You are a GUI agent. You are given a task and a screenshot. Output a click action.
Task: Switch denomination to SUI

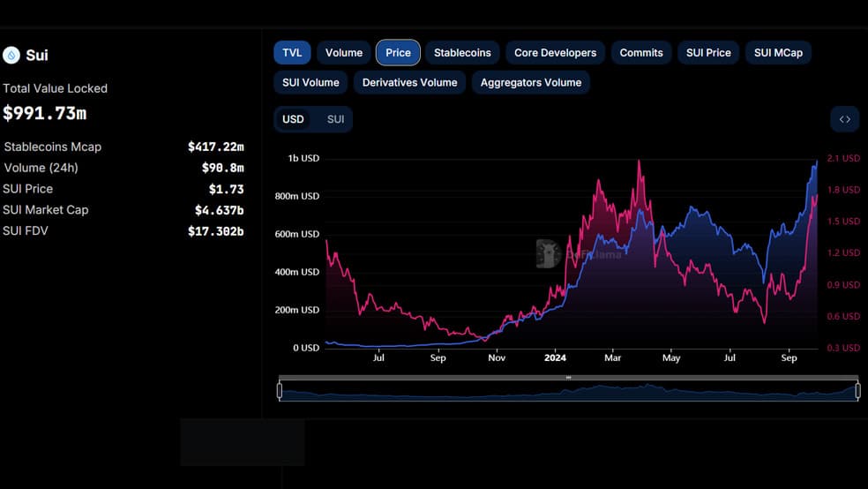click(x=335, y=119)
